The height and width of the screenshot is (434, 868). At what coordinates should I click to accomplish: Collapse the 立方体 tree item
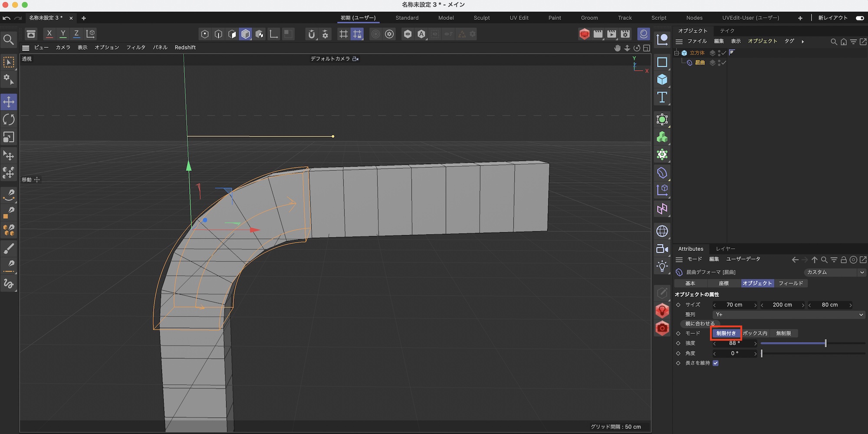coord(676,53)
